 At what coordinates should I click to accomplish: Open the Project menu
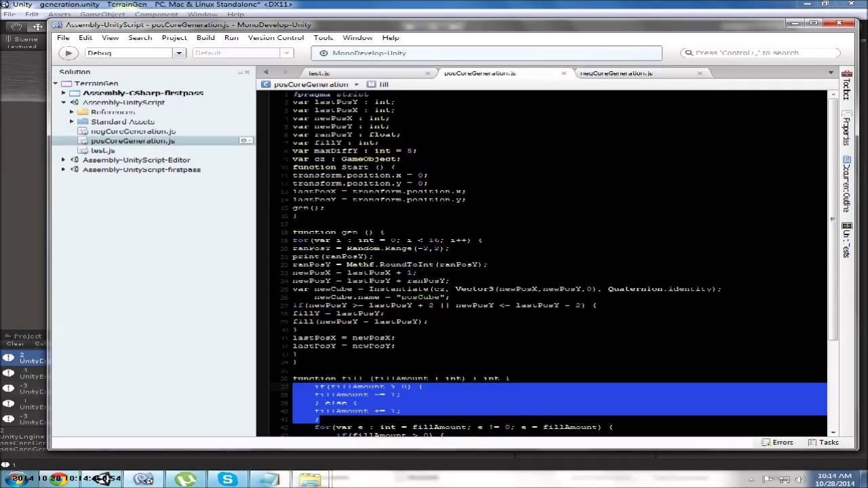coord(174,38)
